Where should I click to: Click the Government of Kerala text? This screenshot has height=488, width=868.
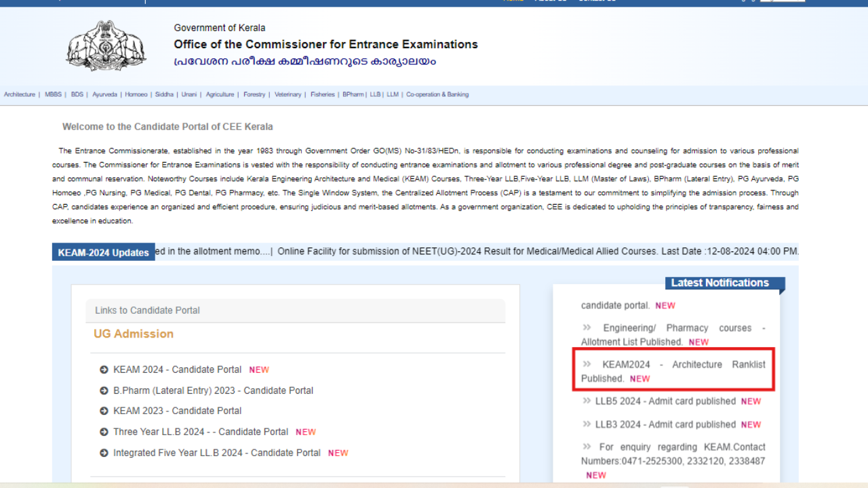point(220,28)
